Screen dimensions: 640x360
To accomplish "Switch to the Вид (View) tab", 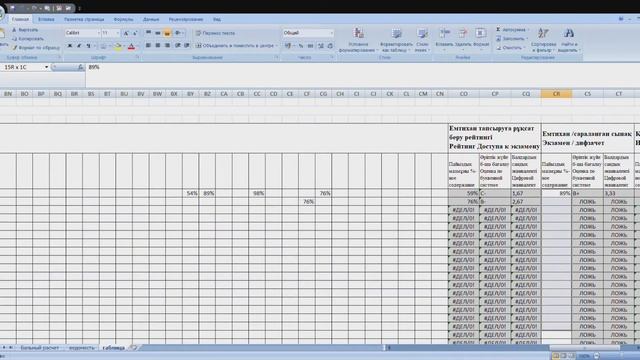I will (217, 19).
